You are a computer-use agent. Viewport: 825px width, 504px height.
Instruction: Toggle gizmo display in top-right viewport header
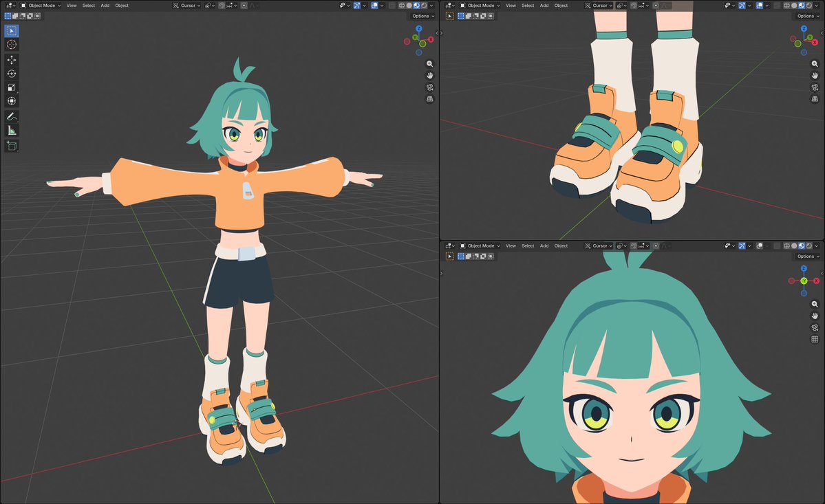click(742, 6)
